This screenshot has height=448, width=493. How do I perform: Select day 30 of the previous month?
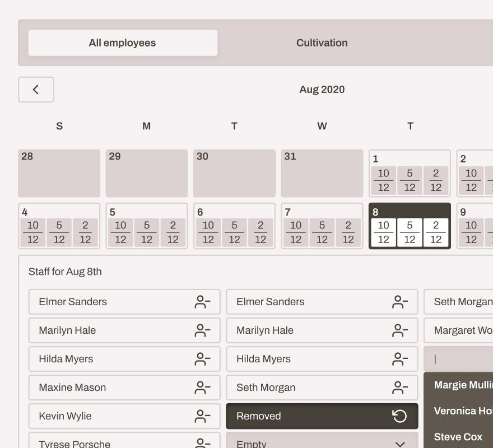(234, 173)
